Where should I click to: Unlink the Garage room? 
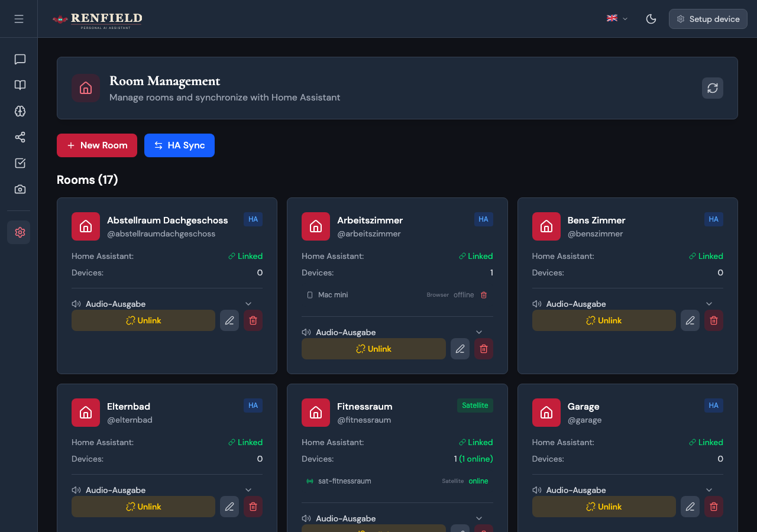(604, 507)
